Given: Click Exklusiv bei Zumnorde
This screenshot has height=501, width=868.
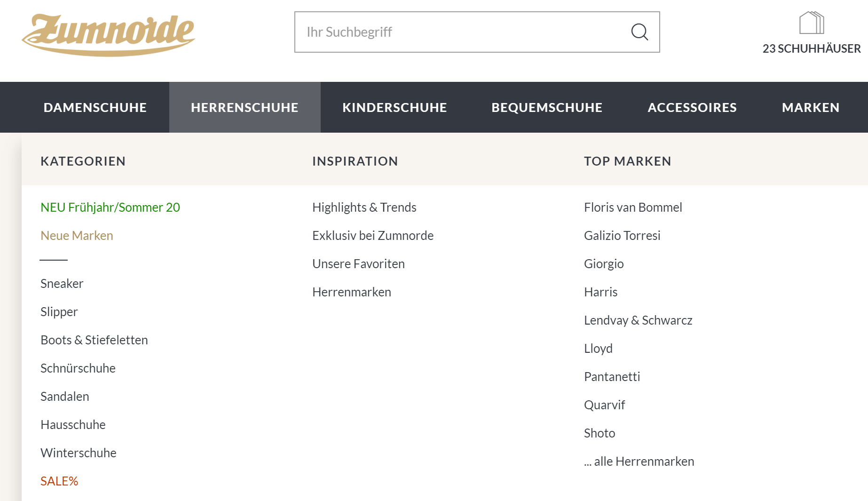Looking at the screenshot, I should click(373, 236).
